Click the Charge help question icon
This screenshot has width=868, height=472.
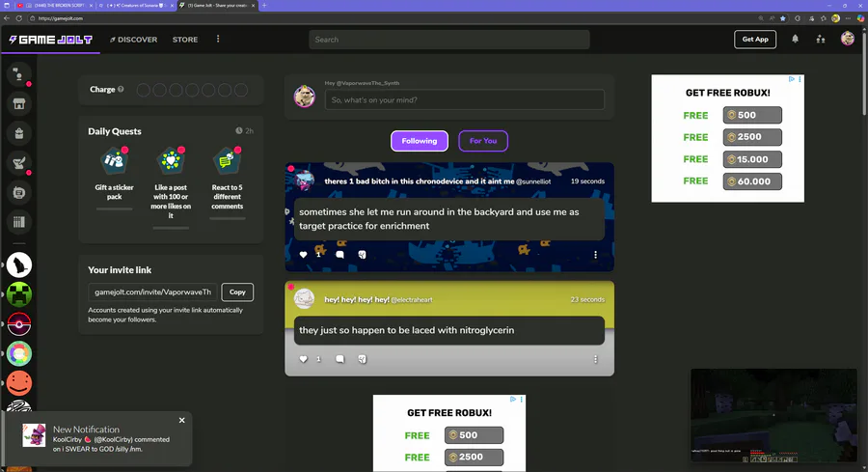point(121,89)
